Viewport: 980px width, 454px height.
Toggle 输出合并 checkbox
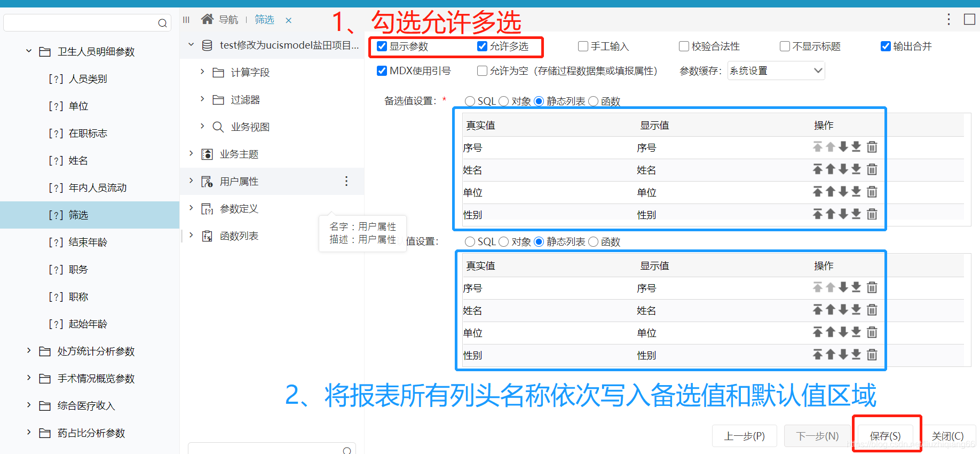[x=886, y=46]
